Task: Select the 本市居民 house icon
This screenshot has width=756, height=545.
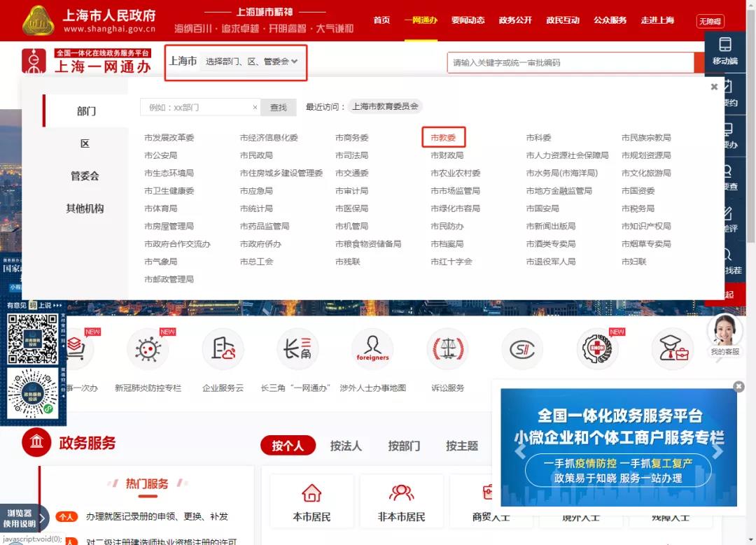Action: 311,493
